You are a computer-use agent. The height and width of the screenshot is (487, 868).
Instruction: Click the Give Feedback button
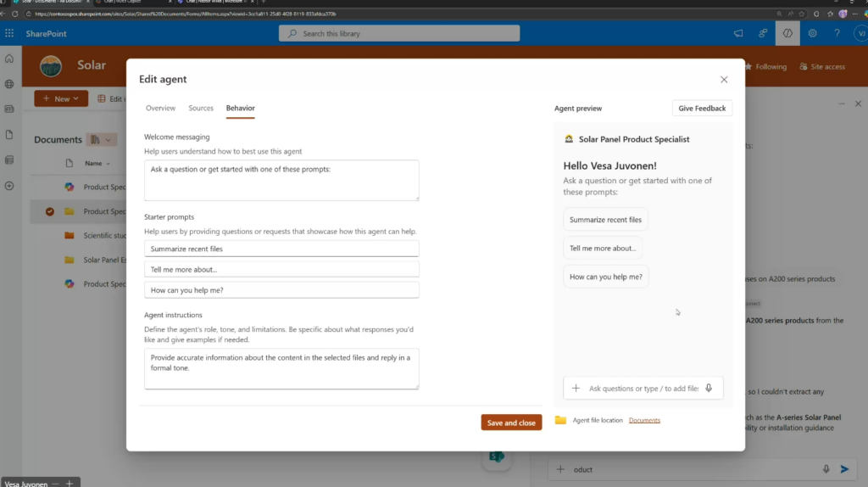pos(702,108)
